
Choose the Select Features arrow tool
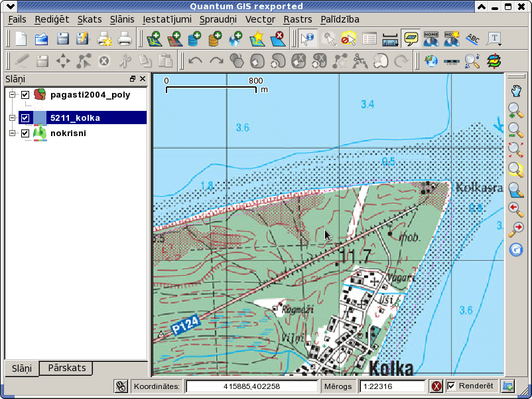pyautogui.click(x=328, y=39)
